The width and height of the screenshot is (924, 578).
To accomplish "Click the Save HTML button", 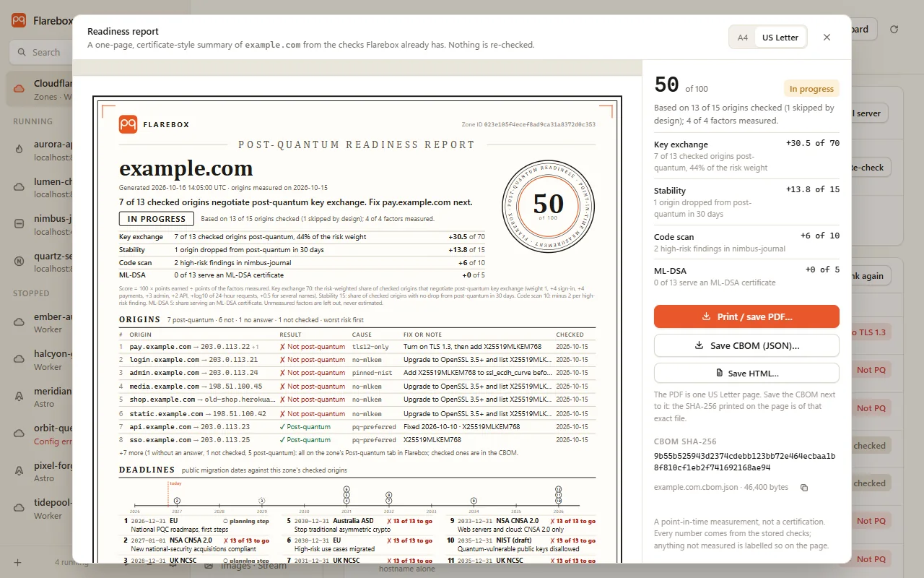I will [746, 373].
